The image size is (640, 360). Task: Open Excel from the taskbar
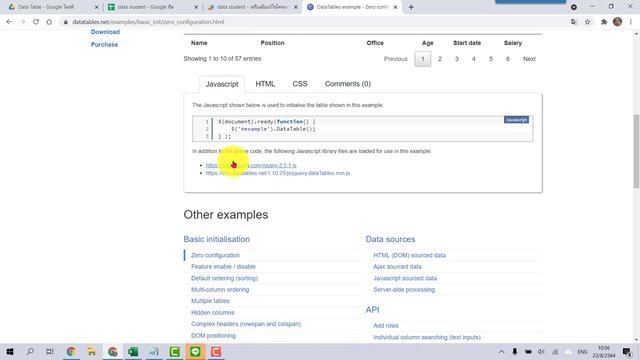pyautogui.click(x=133, y=351)
